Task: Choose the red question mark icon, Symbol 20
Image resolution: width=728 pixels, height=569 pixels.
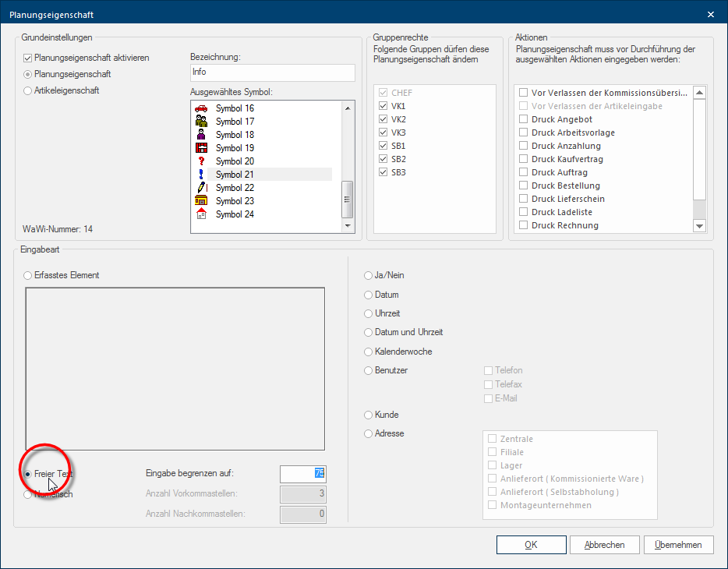Action: (x=201, y=161)
